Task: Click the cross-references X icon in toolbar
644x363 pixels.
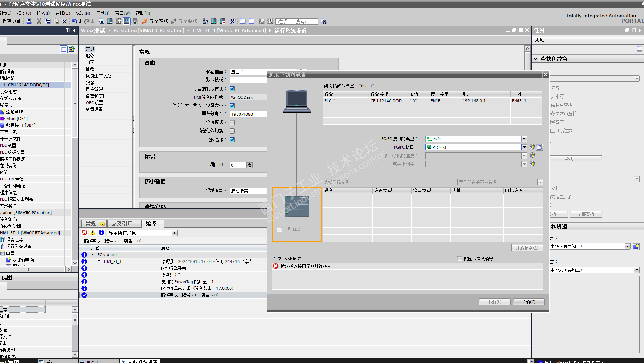Action: (232, 21)
